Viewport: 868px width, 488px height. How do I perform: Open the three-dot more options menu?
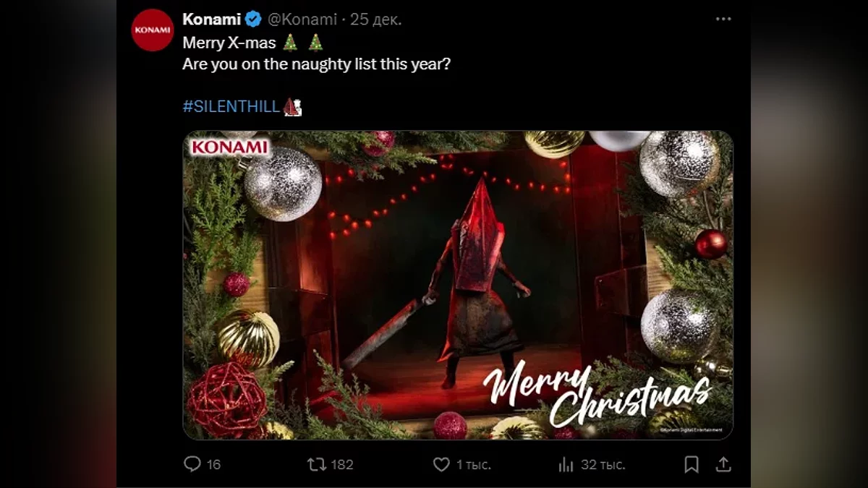click(723, 20)
